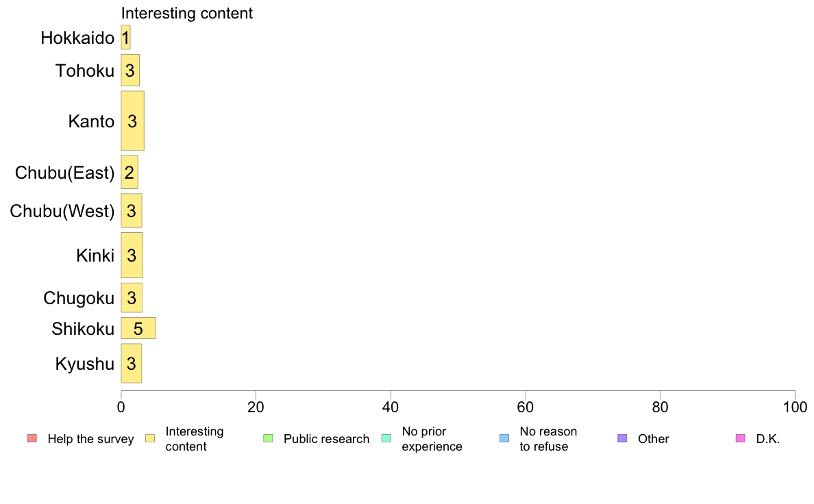Click the Chubu(West) region label
814x504 pixels.
click(x=62, y=211)
